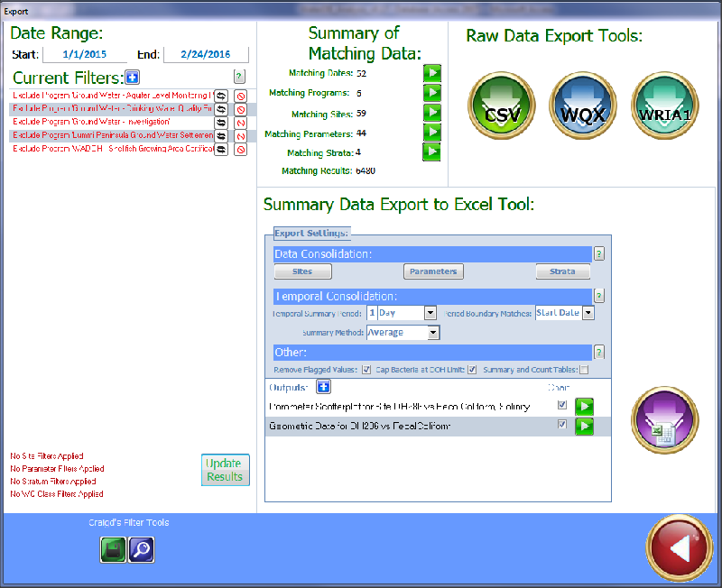Select the Exclude Program Lummi Peninsula filter text
Screen dimensions: 722x588
click(113, 135)
